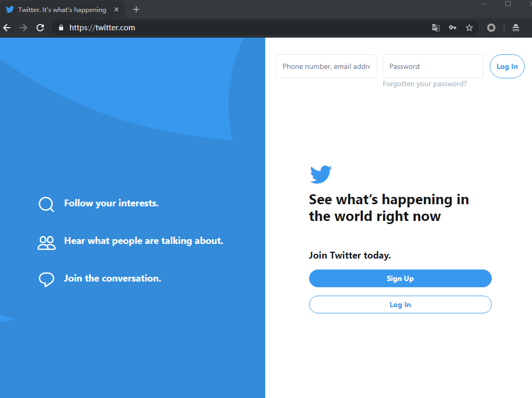This screenshot has width=532, height=398.
Task: Click the speech bubble conversation icon
Action: 46,279
